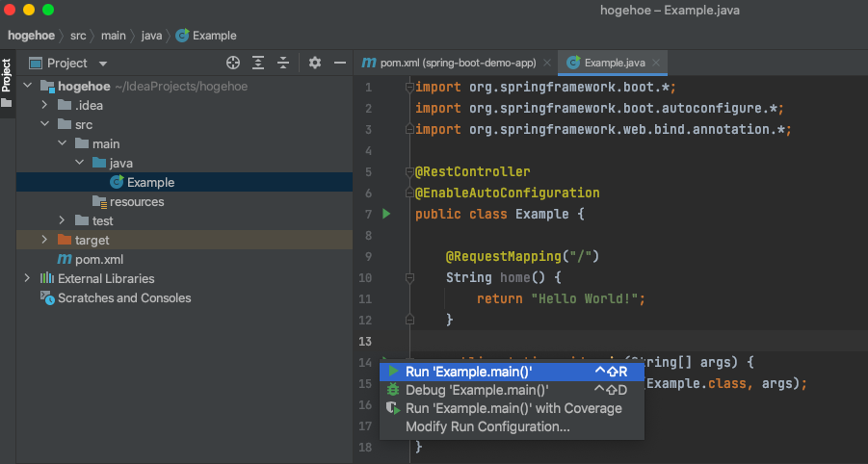Collapse the main folder
Viewport: 868px width, 464px height.
pyautogui.click(x=62, y=143)
